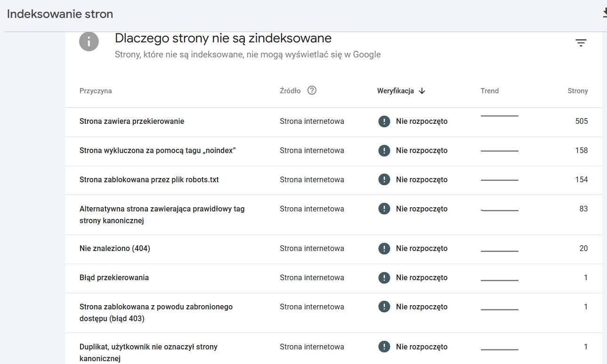Click the gray info icon beside the heading
The height and width of the screenshot is (364, 607).
click(89, 41)
